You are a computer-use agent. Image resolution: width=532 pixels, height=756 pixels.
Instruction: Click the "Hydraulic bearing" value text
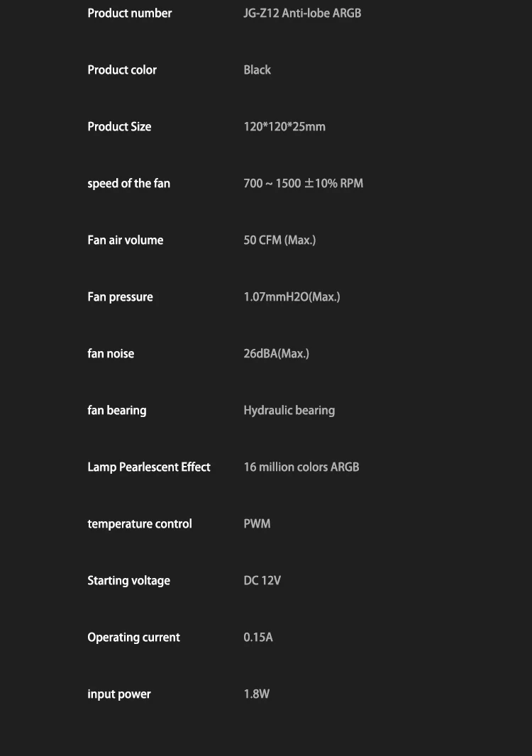tap(289, 411)
